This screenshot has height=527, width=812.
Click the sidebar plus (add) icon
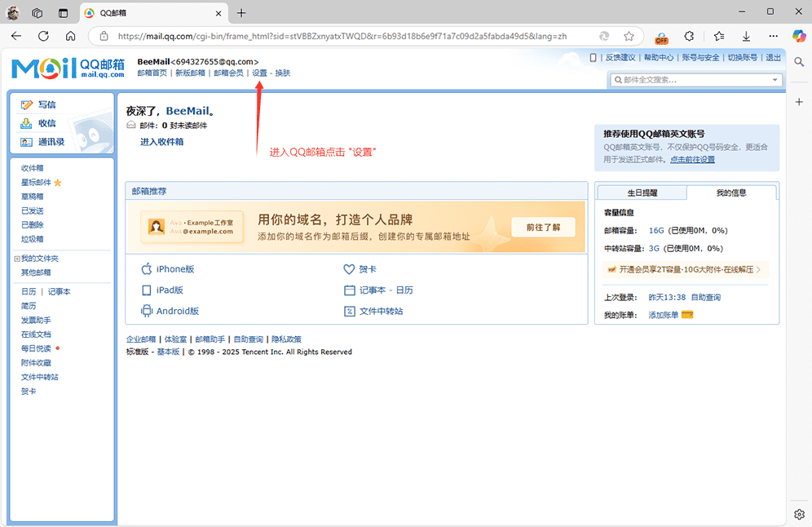(x=799, y=102)
